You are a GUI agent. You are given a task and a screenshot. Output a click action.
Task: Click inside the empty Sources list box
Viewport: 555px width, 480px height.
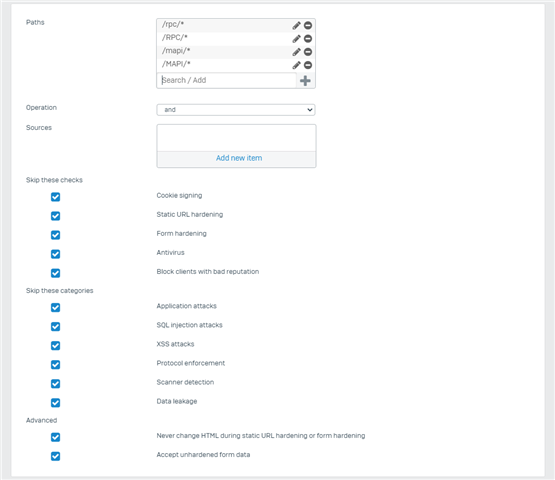(x=236, y=138)
